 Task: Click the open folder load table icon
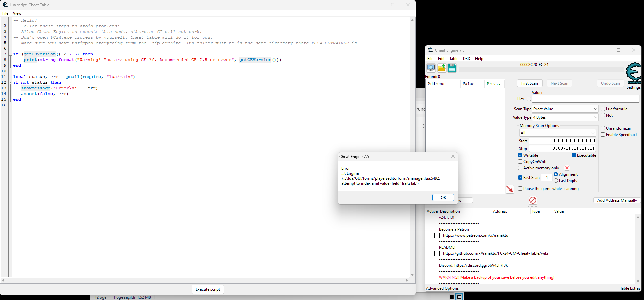pos(441,68)
